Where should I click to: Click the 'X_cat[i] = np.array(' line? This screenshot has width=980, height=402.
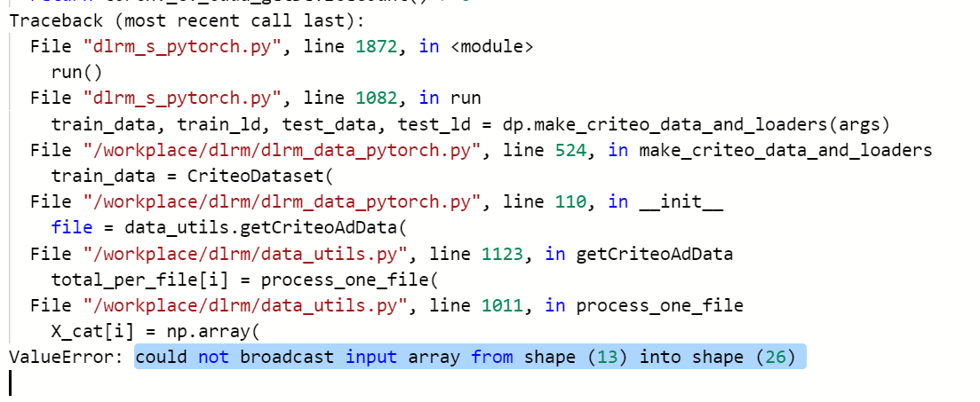(x=155, y=332)
